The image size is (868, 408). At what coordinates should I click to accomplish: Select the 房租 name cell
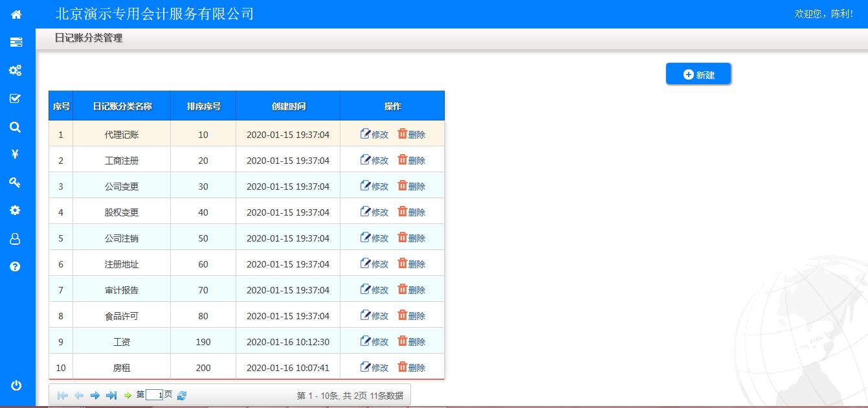(122, 367)
